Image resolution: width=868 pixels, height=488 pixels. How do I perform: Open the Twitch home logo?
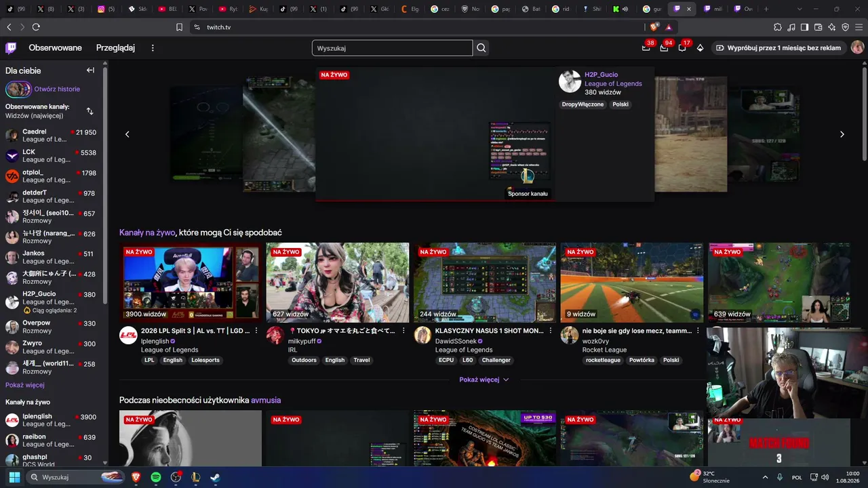pos(11,47)
